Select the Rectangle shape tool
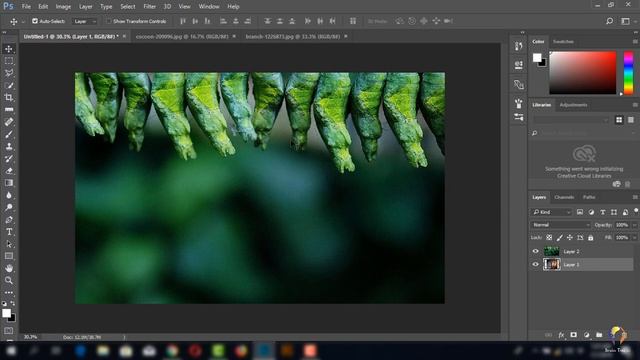Image resolution: width=640 pixels, height=360 pixels. pyautogui.click(x=9, y=256)
